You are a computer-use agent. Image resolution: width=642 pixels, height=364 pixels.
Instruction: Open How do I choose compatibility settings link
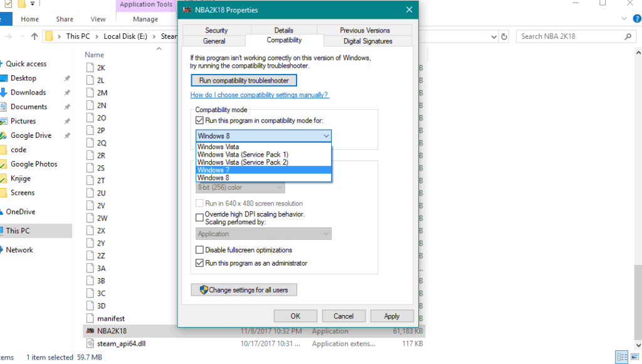[259, 95]
